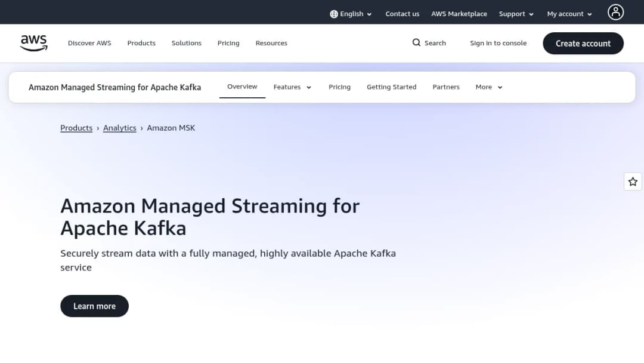Viewport: 644px width, 363px height.
Task: Open the AWS Marketplace link
Action: tap(459, 14)
